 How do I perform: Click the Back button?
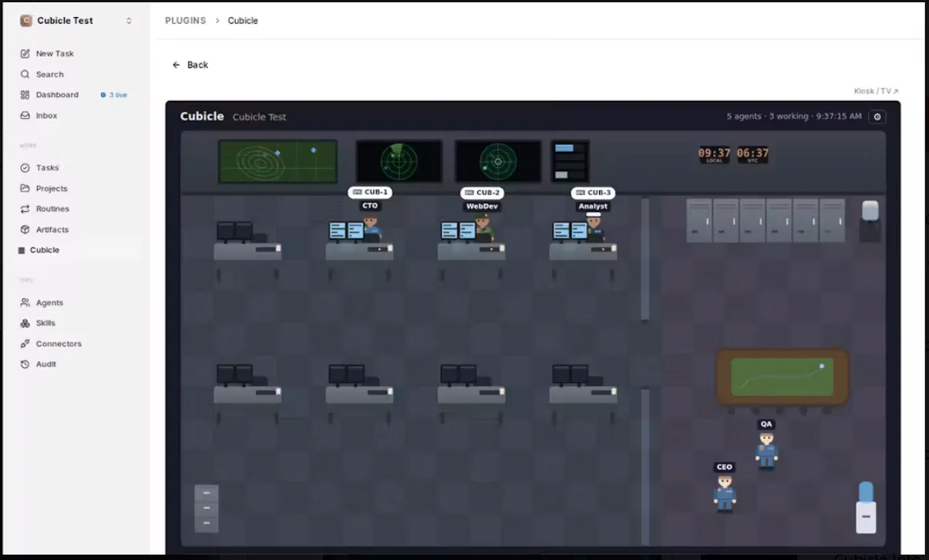pyautogui.click(x=190, y=65)
